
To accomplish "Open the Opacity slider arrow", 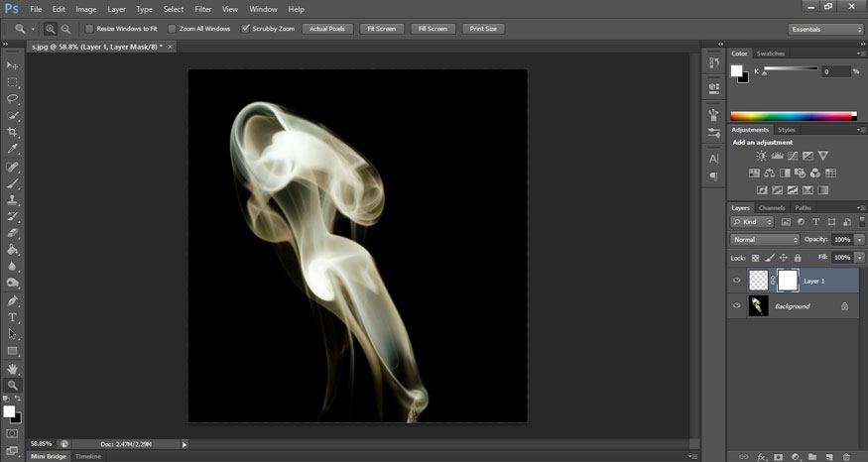I will [860, 240].
